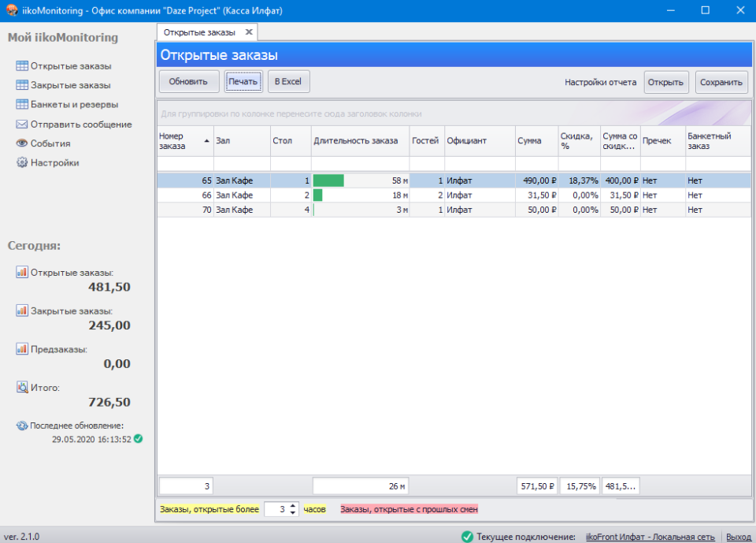Click the Выход link
756x543 pixels.
click(x=738, y=537)
